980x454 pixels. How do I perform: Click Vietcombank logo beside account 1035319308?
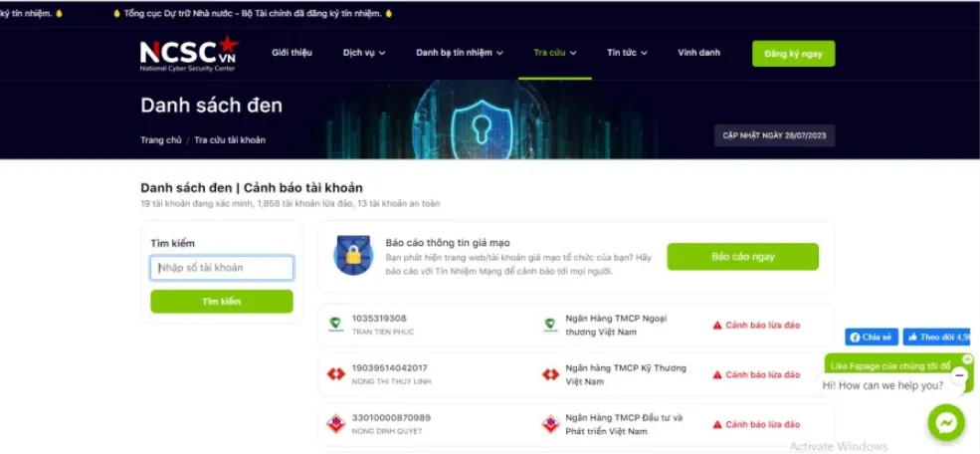coord(335,325)
